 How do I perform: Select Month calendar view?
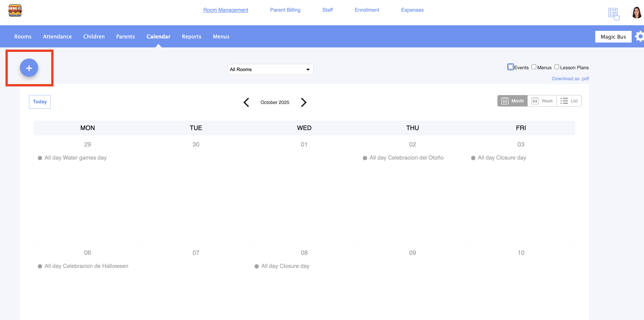tap(513, 101)
